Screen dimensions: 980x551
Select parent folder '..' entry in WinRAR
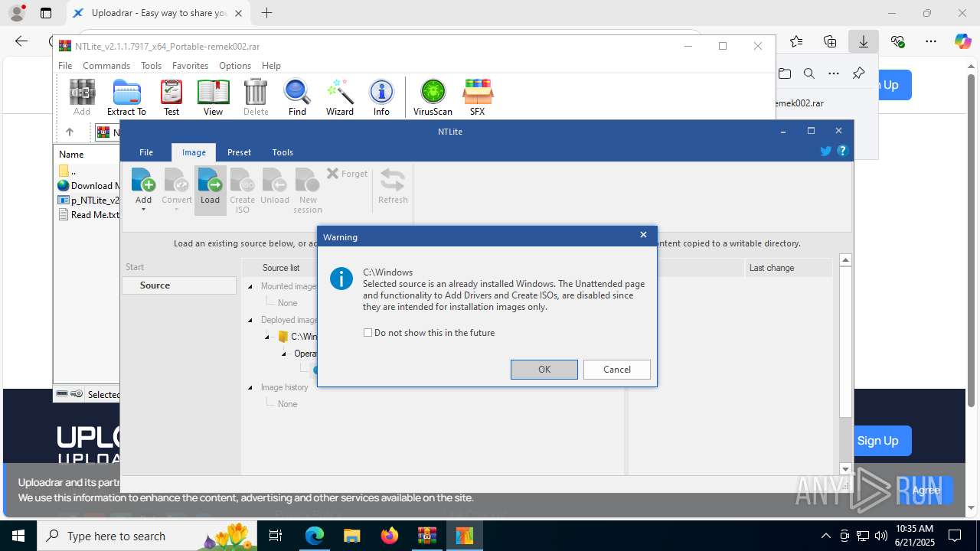coord(67,171)
